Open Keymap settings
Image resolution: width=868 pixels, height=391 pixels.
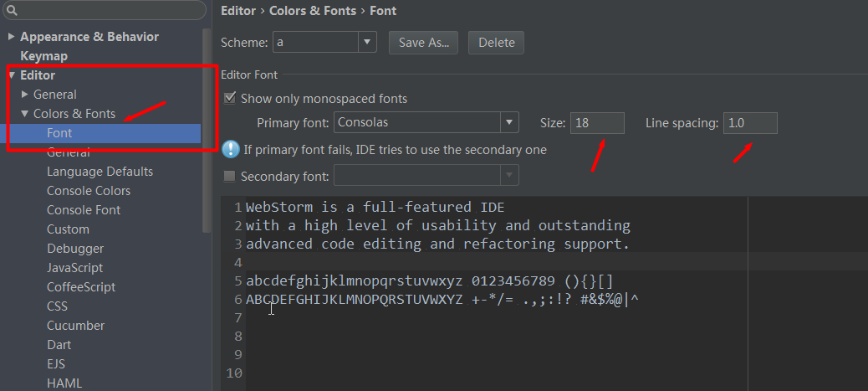point(43,56)
